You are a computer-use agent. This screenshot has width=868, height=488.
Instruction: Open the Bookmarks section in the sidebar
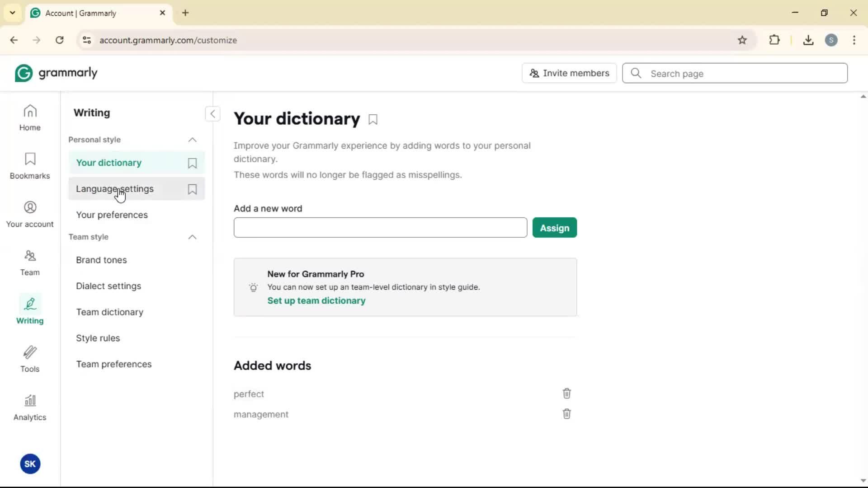(x=30, y=166)
